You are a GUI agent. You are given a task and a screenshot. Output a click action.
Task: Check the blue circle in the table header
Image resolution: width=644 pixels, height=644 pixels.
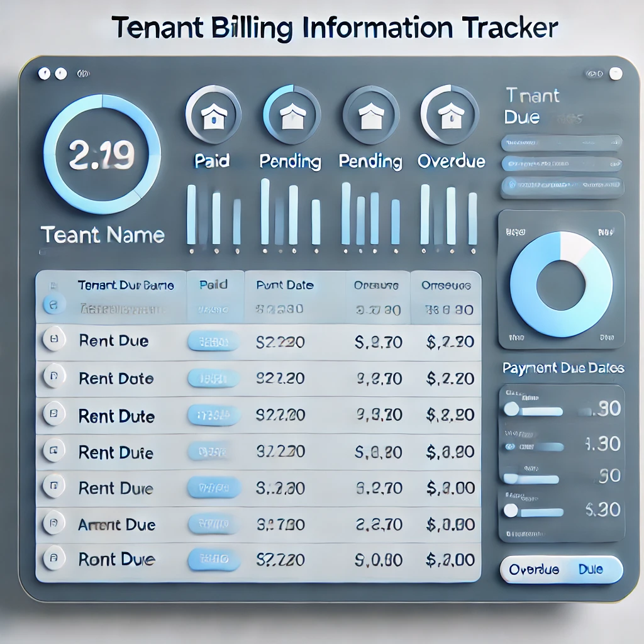point(53,306)
